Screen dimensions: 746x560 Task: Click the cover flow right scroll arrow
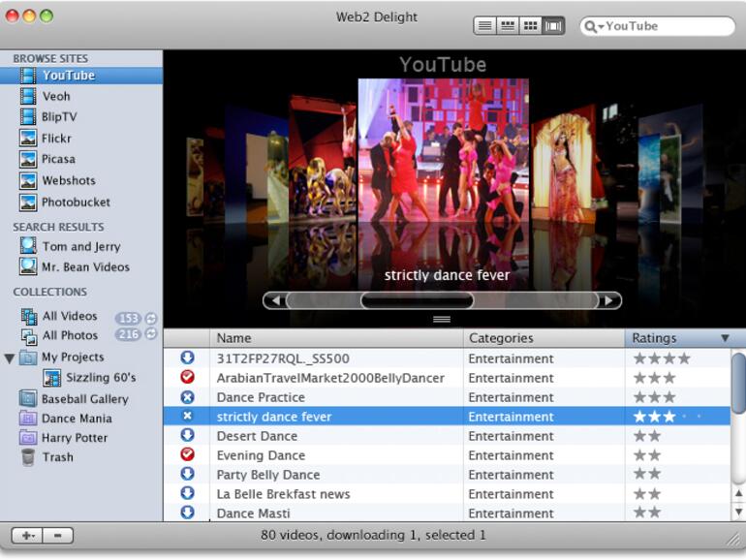click(x=609, y=300)
